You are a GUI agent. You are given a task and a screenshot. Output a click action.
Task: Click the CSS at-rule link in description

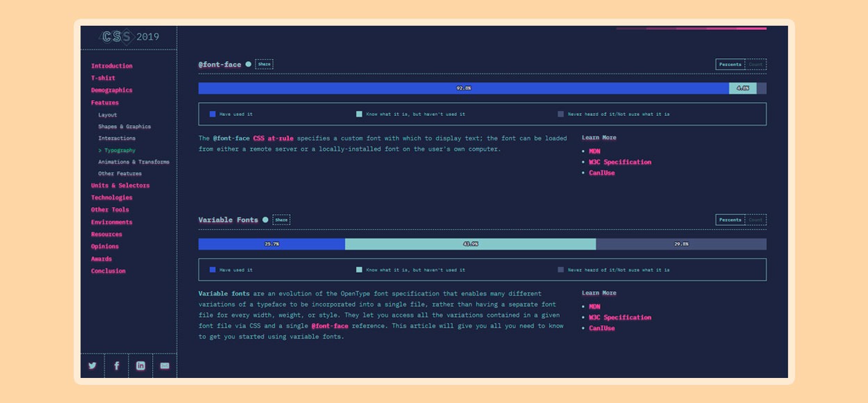click(273, 138)
